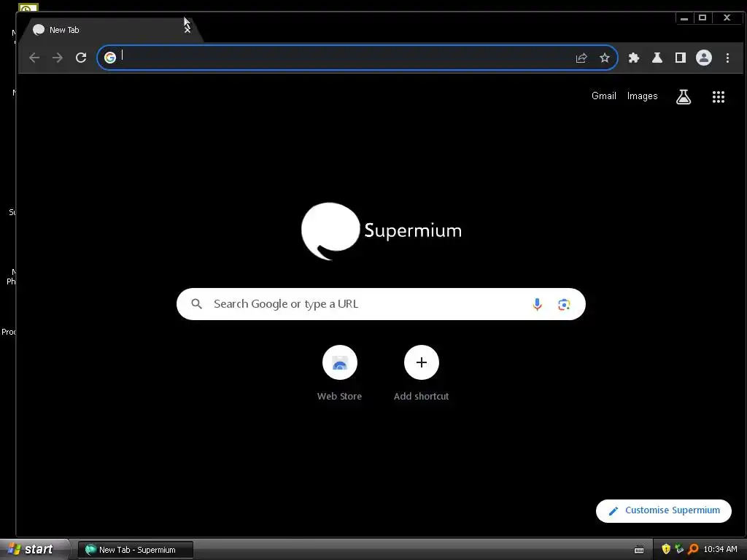The width and height of the screenshot is (747, 560).
Task: Open the Extensions puzzle icon
Action: point(634,58)
